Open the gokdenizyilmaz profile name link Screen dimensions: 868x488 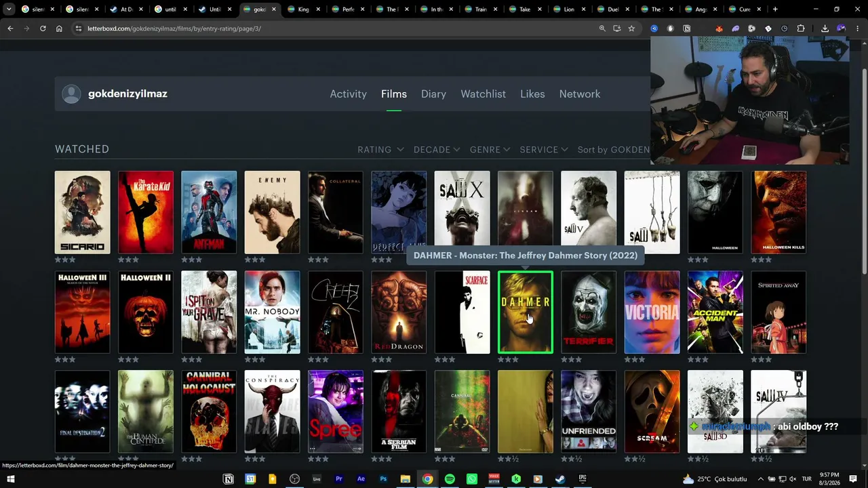pos(127,94)
